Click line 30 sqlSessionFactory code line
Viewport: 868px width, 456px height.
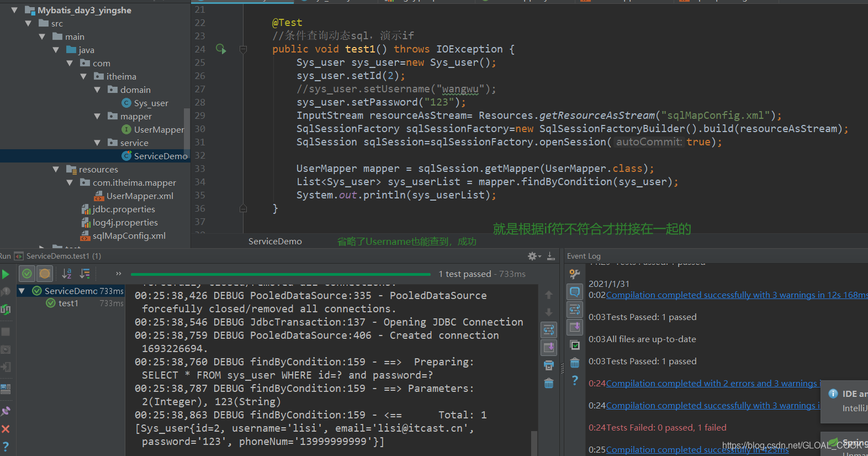(x=571, y=129)
